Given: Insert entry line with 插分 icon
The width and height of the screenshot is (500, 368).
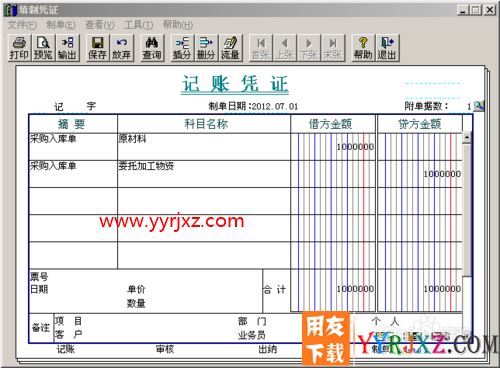Looking at the screenshot, I should click(182, 48).
